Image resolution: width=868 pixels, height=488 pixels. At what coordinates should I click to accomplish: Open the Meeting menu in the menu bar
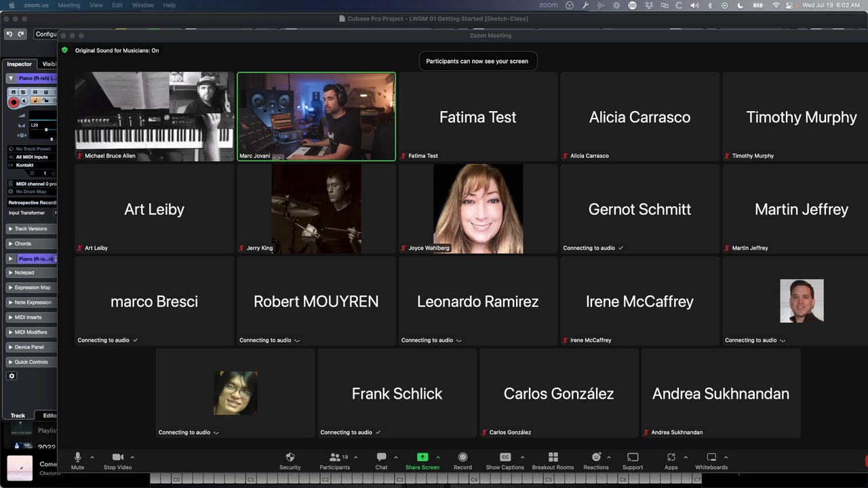(x=68, y=5)
